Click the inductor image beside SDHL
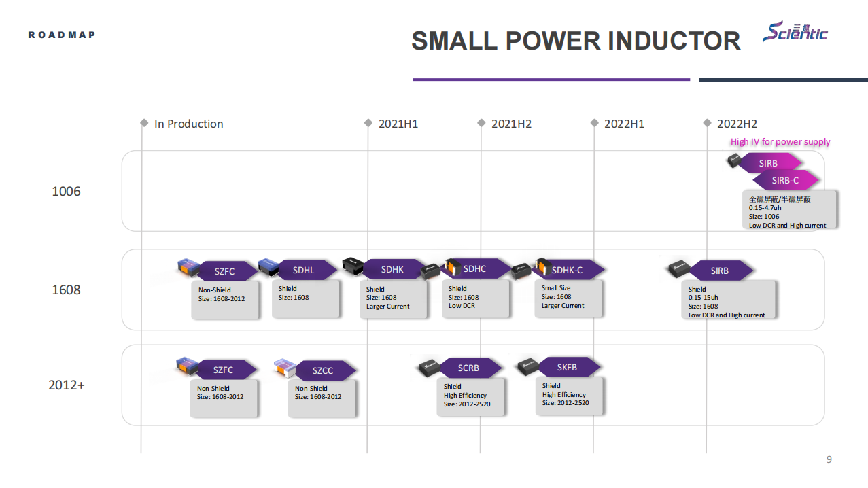The image size is (868, 488). pyautogui.click(x=268, y=268)
